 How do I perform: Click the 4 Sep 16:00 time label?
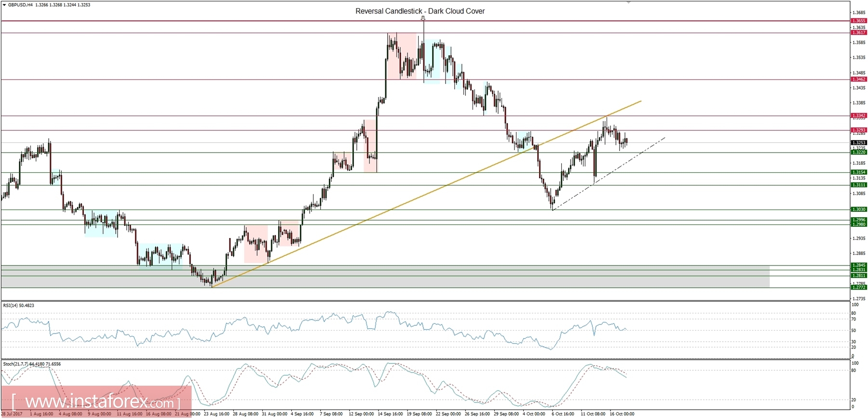pyautogui.click(x=302, y=414)
